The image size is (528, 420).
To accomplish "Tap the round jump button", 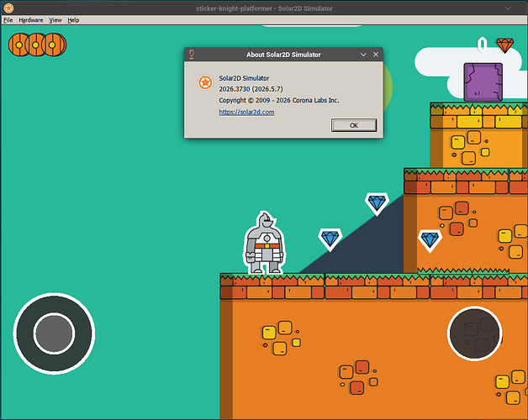I will pyautogui.click(x=474, y=333).
